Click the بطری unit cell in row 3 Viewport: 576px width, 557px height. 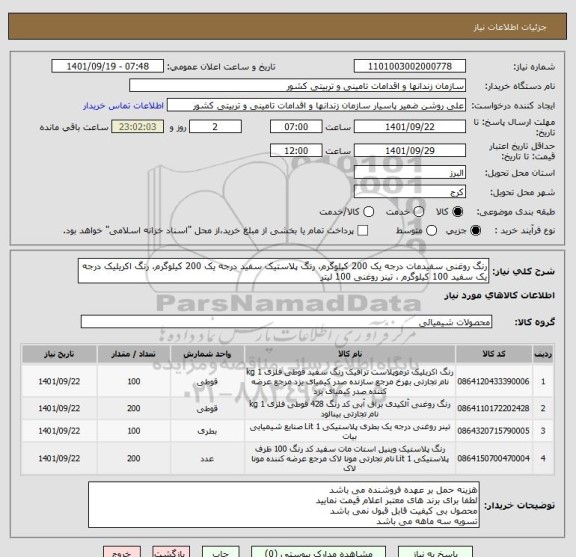[x=207, y=431]
